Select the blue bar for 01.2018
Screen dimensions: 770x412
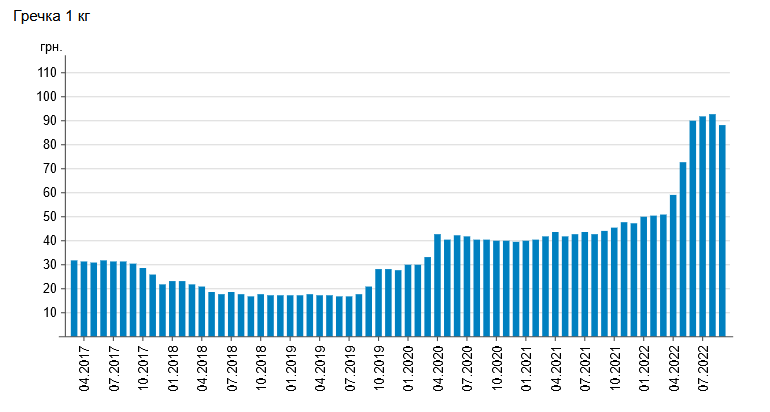tap(172, 309)
